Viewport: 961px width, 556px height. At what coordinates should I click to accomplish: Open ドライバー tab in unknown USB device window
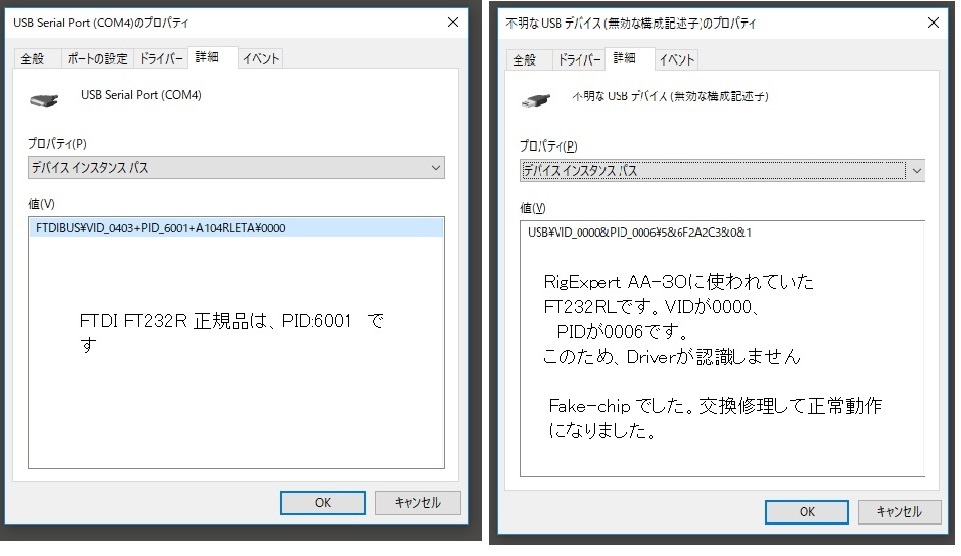click(579, 60)
